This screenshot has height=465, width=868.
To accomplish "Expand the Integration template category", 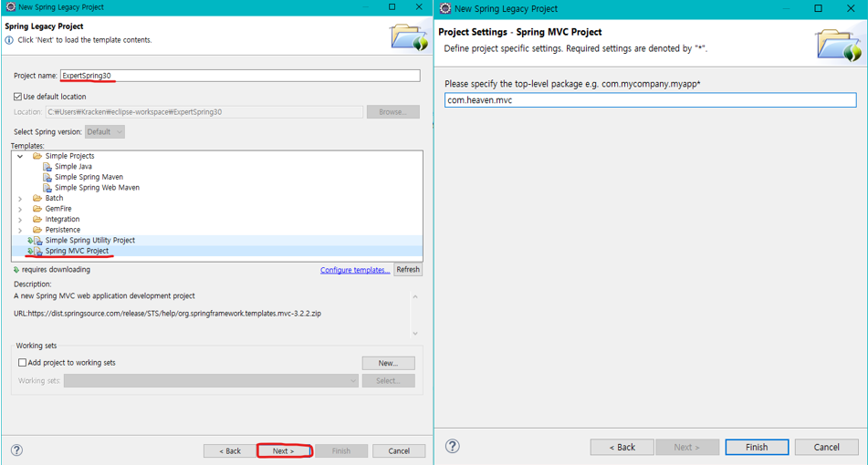I will [x=20, y=220].
